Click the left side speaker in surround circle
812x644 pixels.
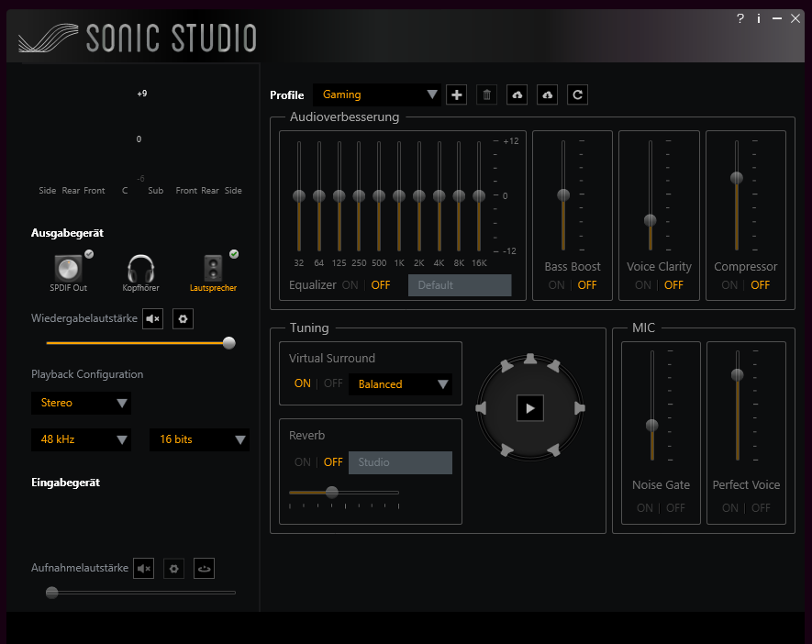pyautogui.click(x=481, y=408)
